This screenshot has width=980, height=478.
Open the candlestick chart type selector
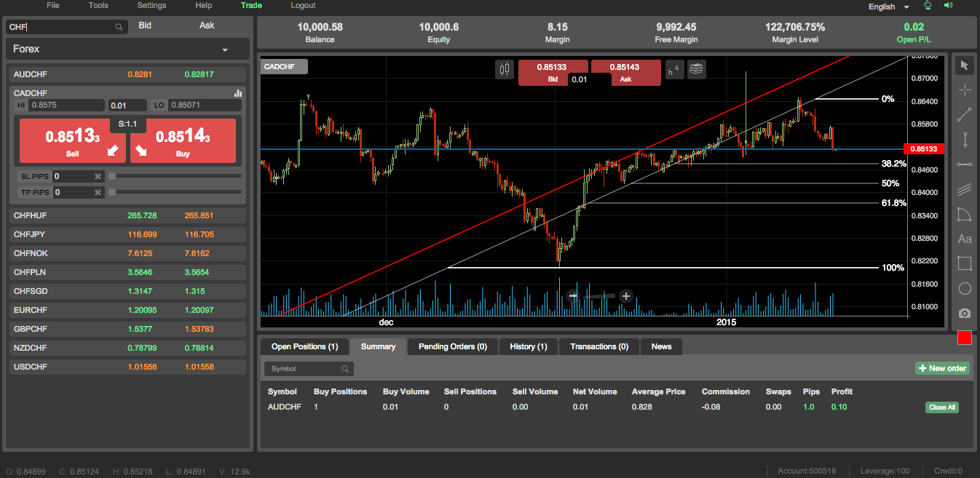505,70
